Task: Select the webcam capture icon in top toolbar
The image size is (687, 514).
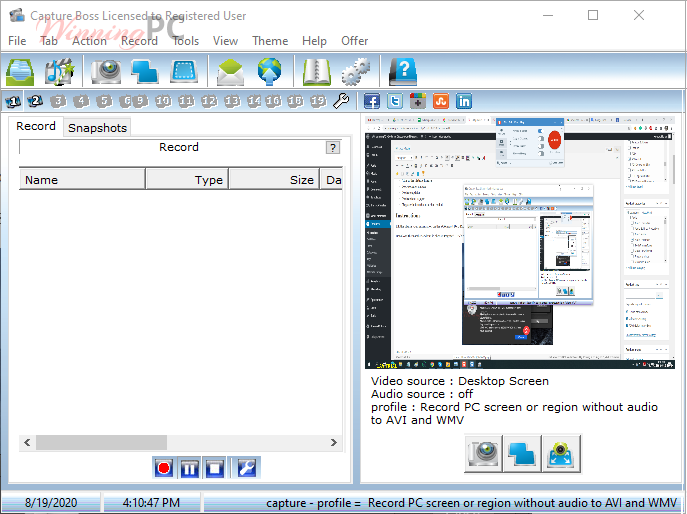Action: coord(106,71)
